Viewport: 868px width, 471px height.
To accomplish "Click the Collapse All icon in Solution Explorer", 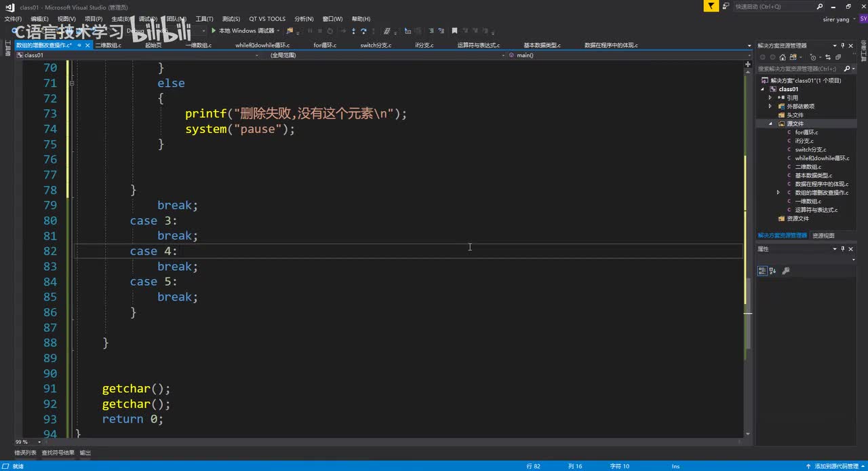I will (838, 57).
